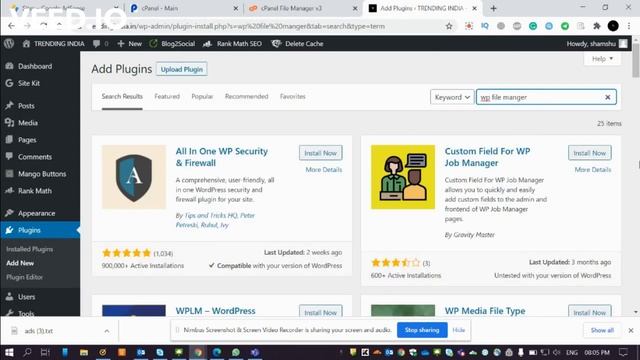Open Tips and Tricks HQ author link
Image resolution: width=640 pixels, height=360 pixels.
pos(211,215)
